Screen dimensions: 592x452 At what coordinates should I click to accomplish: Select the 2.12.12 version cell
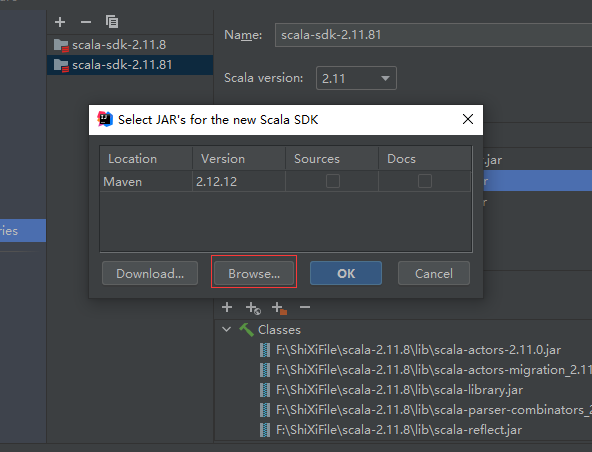239,182
